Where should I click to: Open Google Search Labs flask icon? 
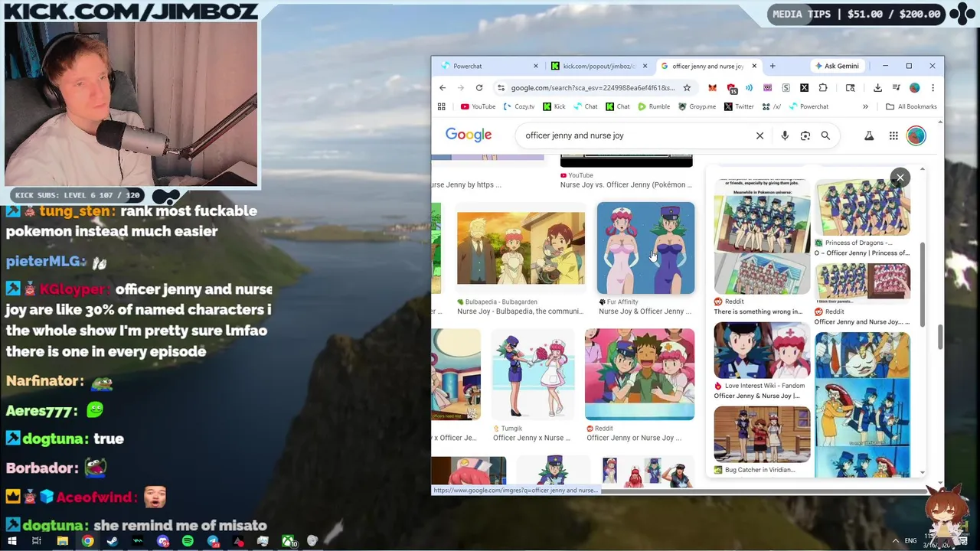[x=869, y=135]
